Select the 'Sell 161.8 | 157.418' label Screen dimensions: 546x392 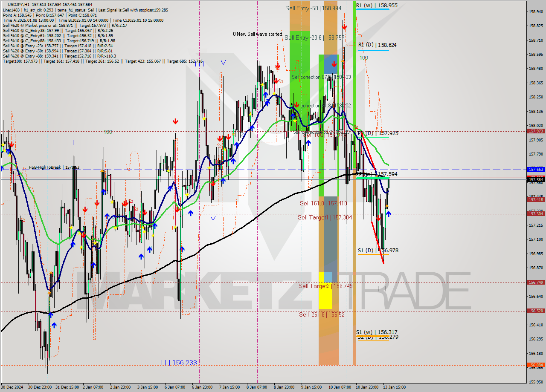pos(323,203)
